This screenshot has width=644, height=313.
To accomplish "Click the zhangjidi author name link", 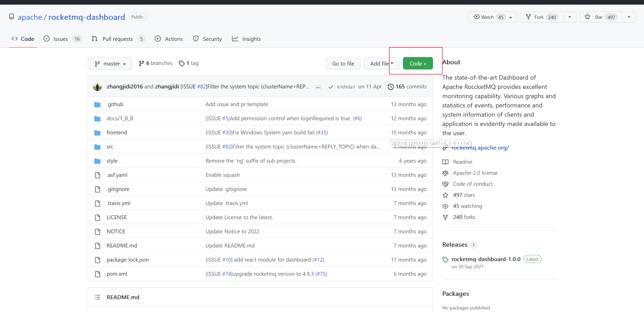I will click(x=167, y=87).
